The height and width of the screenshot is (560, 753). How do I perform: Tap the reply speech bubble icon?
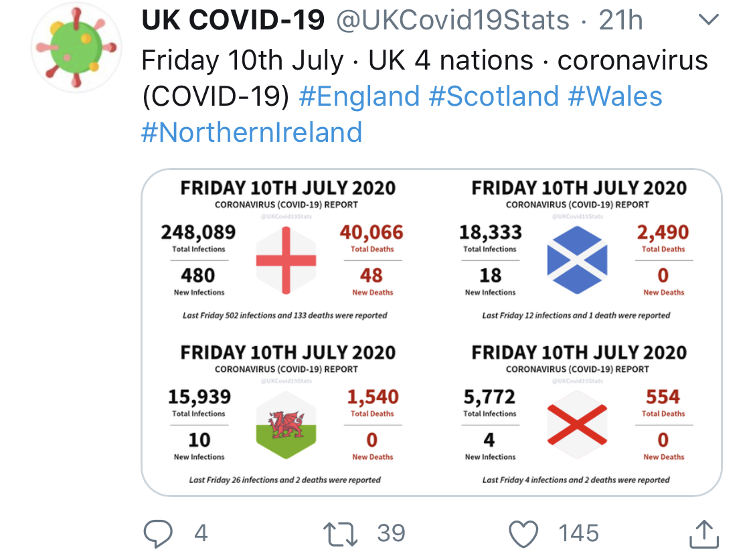click(x=159, y=534)
